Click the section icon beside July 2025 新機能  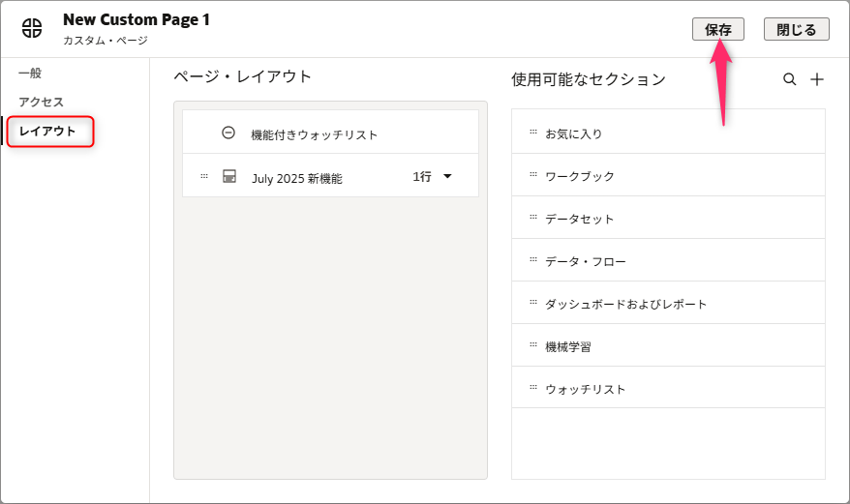click(229, 177)
